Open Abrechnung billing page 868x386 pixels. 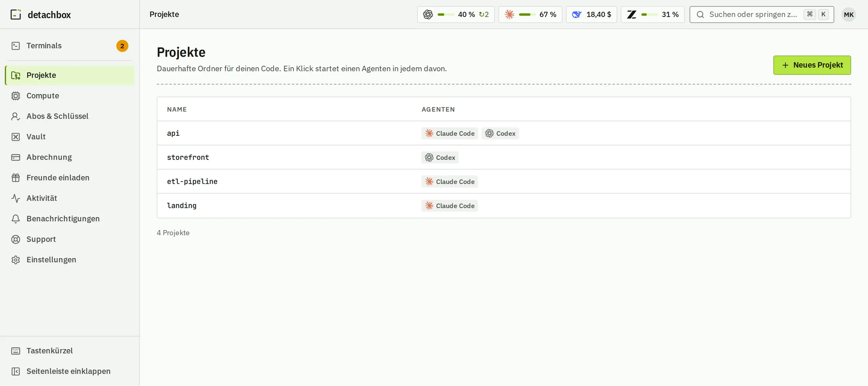[x=69, y=157]
